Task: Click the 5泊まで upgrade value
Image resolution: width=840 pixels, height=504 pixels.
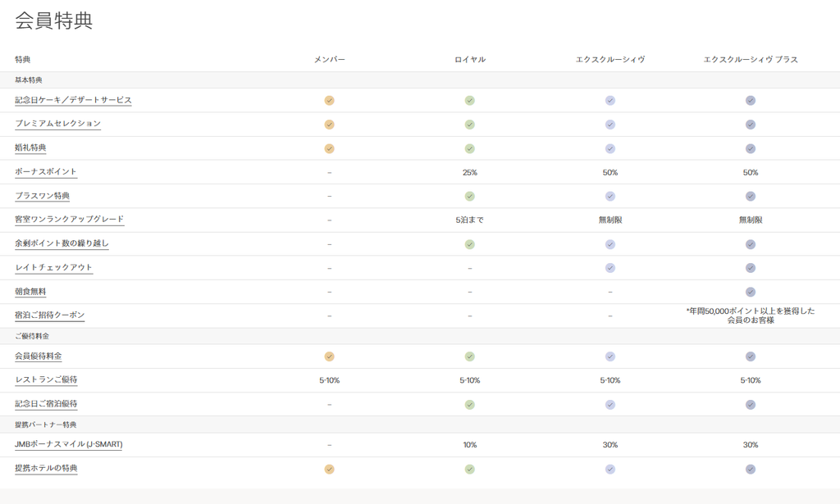Action: [470, 220]
